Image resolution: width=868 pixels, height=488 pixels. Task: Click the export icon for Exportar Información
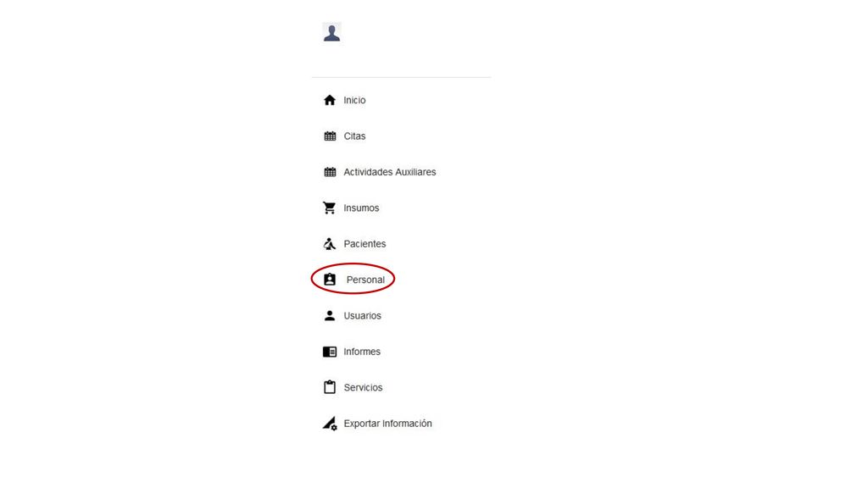pyautogui.click(x=330, y=424)
